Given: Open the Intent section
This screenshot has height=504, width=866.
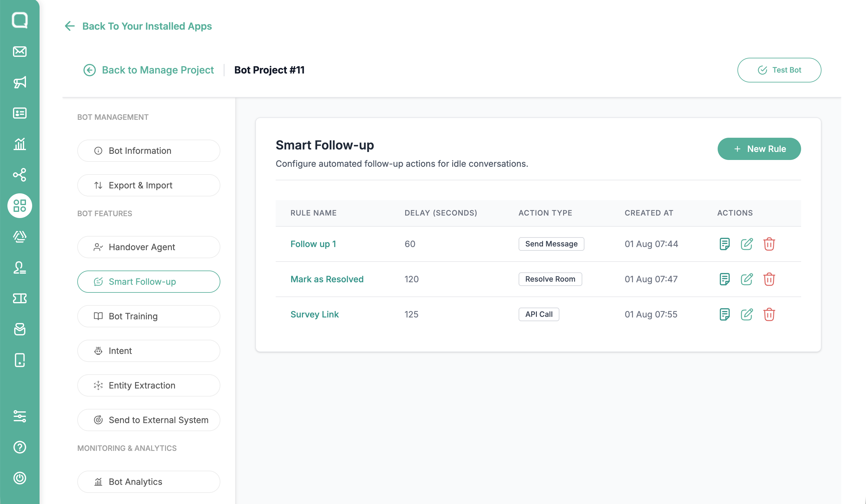Looking at the screenshot, I should pos(148,351).
